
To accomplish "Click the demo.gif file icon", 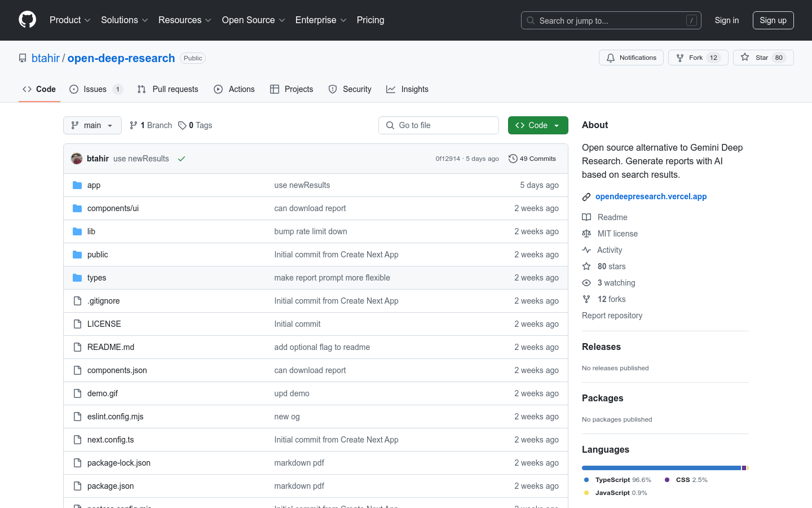I will pos(77,393).
